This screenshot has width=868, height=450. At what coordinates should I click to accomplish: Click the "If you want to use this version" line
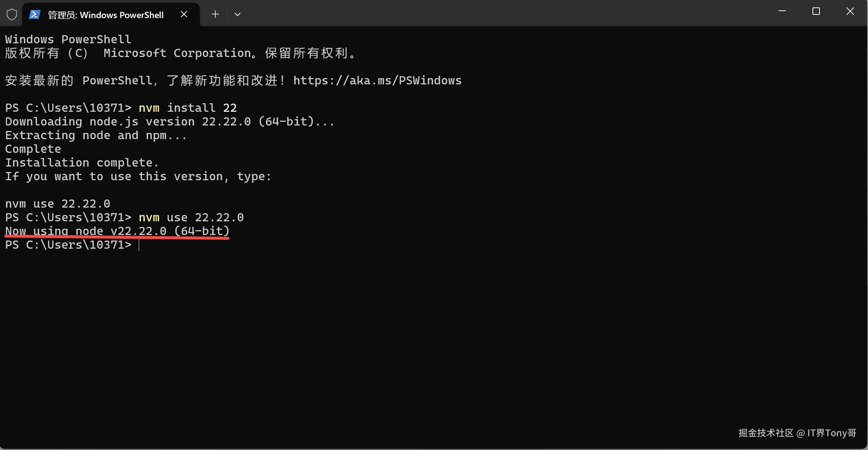pyautogui.click(x=138, y=177)
